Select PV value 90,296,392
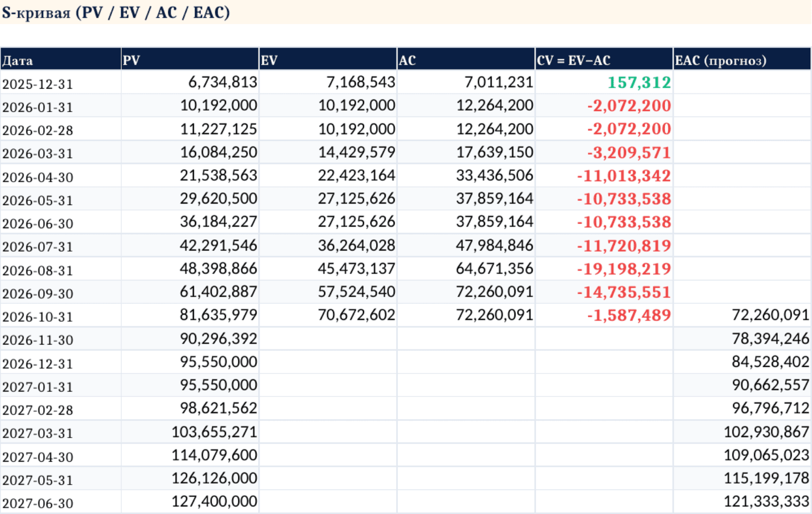Screen dimensions: 812x514 tap(218, 338)
